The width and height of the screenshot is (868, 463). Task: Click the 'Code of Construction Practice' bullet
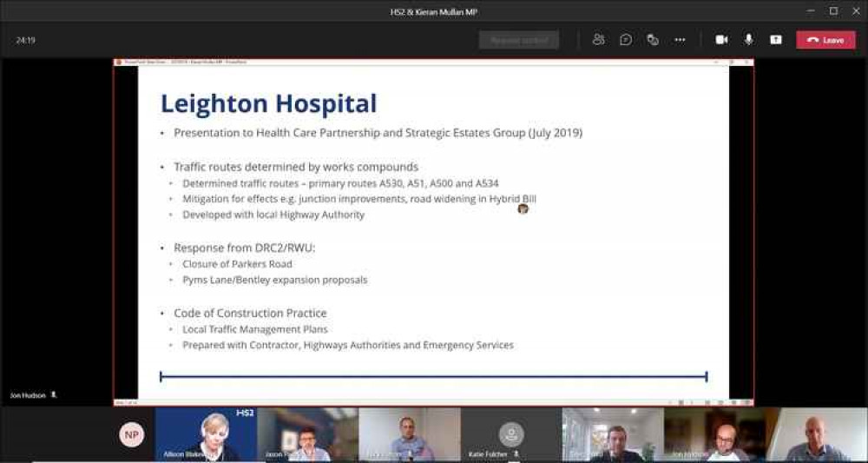tap(250, 313)
